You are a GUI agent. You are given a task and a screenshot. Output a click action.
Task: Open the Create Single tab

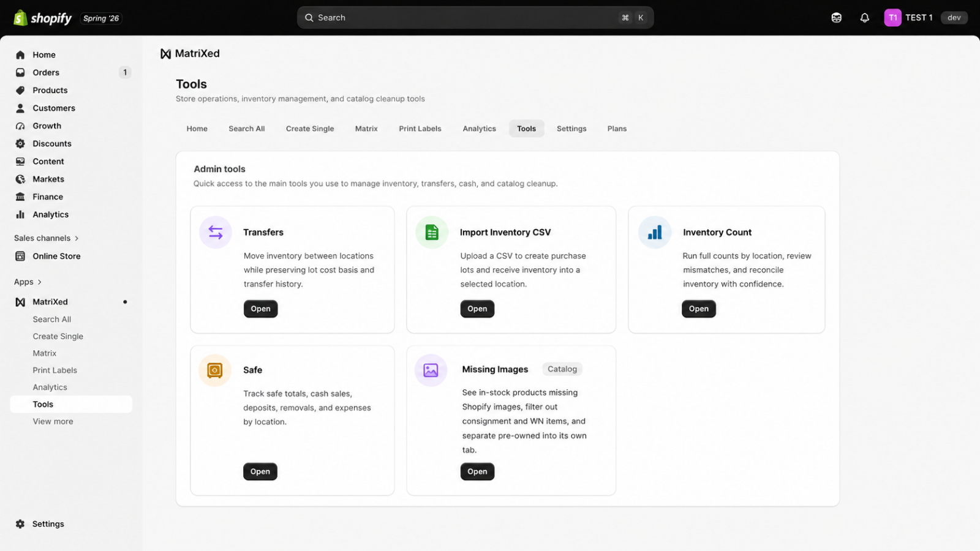[x=310, y=129]
